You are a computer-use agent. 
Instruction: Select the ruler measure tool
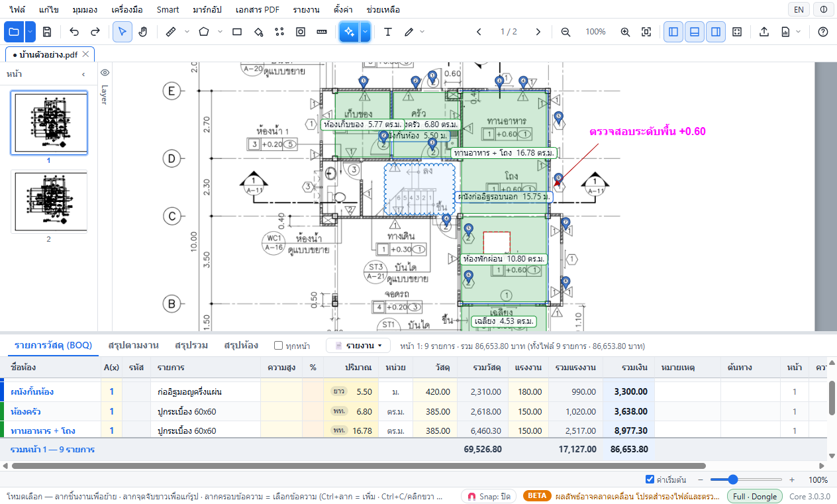pos(170,32)
